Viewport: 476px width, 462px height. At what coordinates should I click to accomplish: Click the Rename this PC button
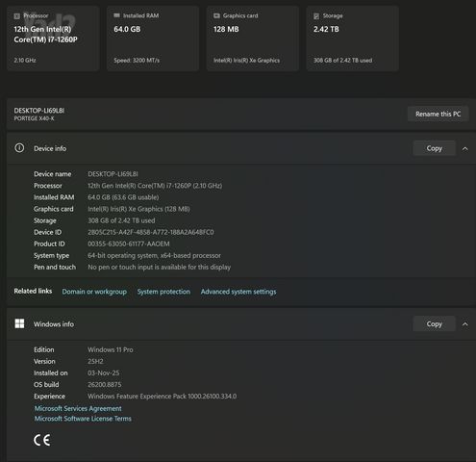pyautogui.click(x=438, y=114)
